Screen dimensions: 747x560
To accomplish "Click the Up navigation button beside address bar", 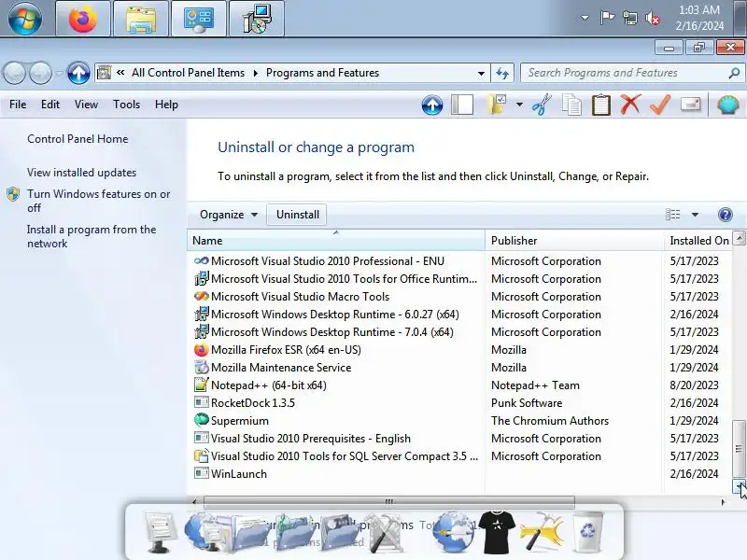I will pyautogui.click(x=78, y=74).
